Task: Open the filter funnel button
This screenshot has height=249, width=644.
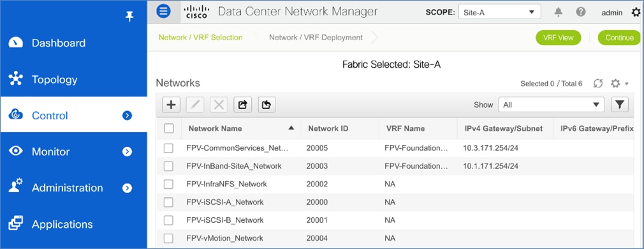Action: point(620,105)
